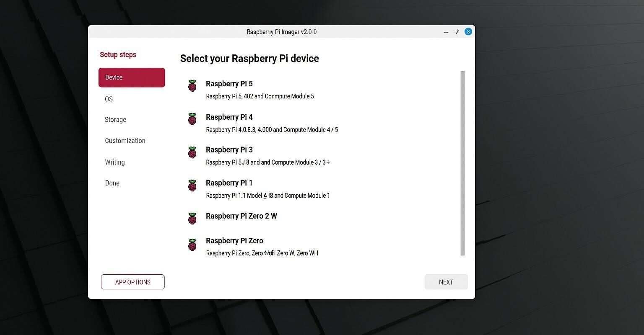Click the raspberry icon beside Raspberry Pi 5
This screenshot has width=644, height=335.
192,85
